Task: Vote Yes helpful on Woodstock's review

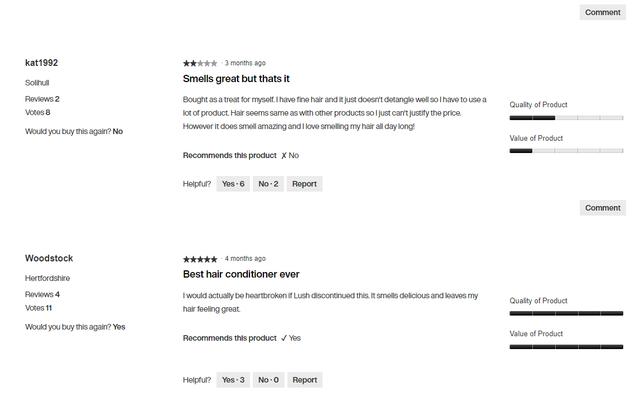Action: coord(233,380)
